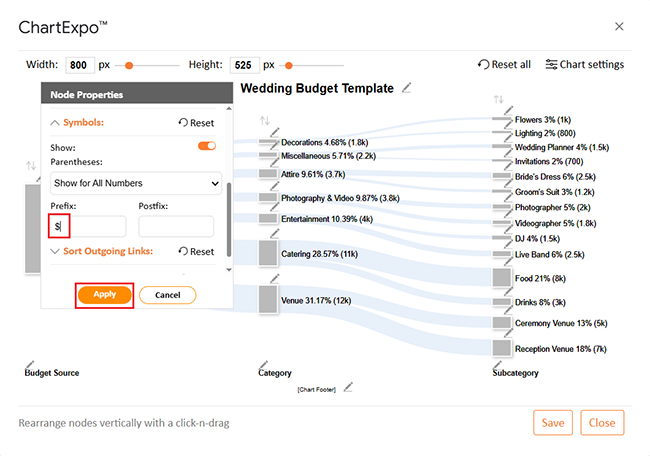Click the sort arrows above the Subcategory column
This screenshot has width=650, height=456.
tap(498, 99)
